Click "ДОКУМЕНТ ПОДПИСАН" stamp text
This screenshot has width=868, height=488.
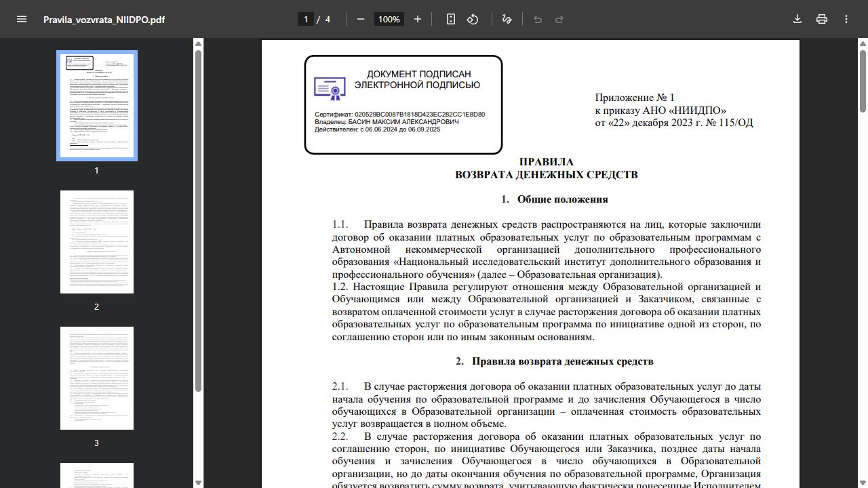point(418,74)
